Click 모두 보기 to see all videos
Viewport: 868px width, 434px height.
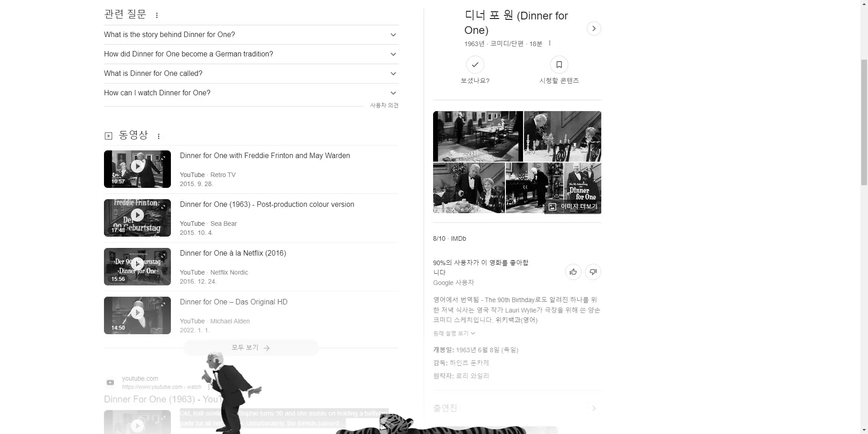click(x=251, y=347)
